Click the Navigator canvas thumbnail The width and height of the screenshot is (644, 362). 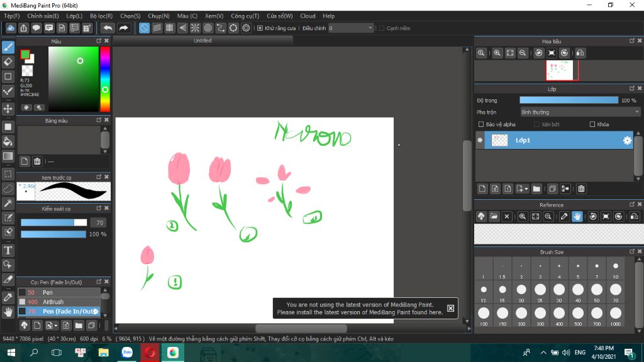click(559, 70)
